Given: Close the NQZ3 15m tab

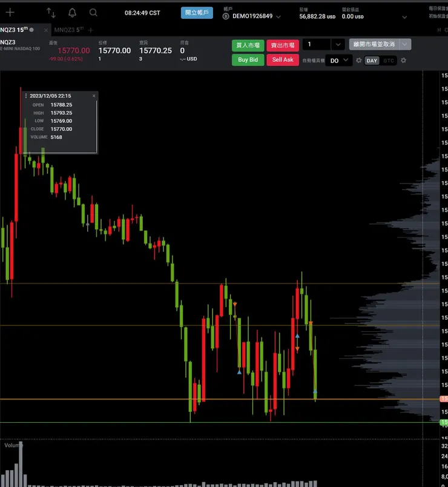Looking at the screenshot, I should click(x=46, y=30).
